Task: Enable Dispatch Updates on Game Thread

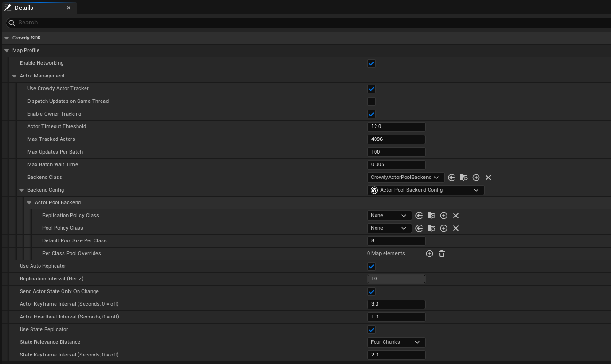Action: pyautogui.click(x=371, y=101)
